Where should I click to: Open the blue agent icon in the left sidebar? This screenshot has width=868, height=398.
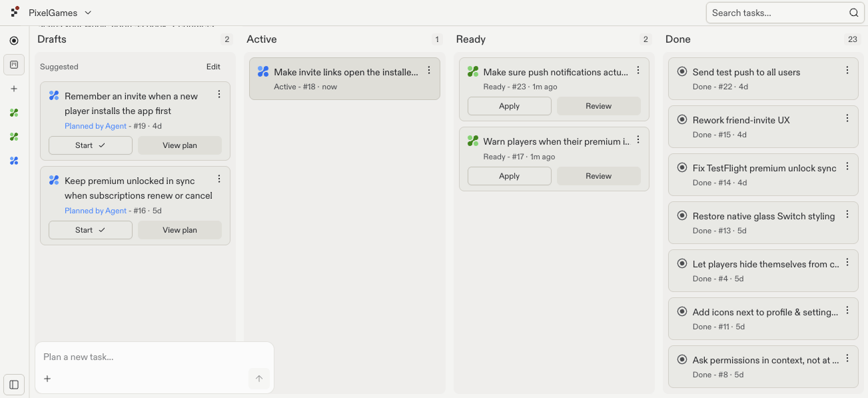[x=14, y=161]
